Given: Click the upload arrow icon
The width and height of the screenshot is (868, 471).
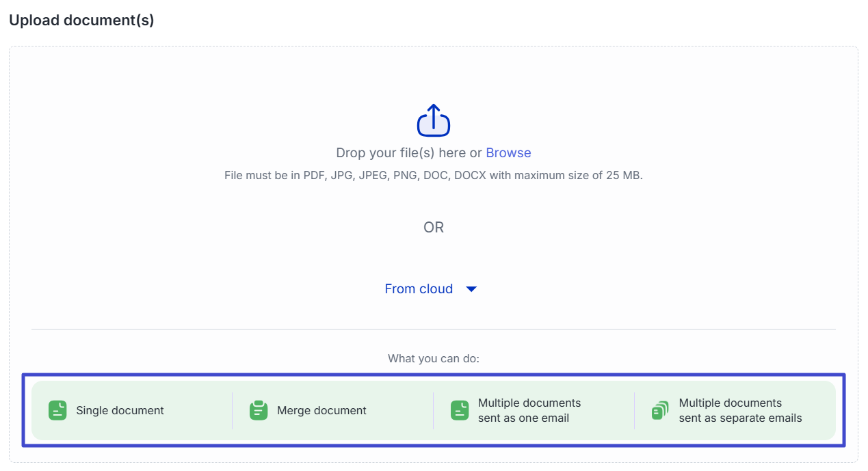Looking at the screenshot, I should [434, 121].
